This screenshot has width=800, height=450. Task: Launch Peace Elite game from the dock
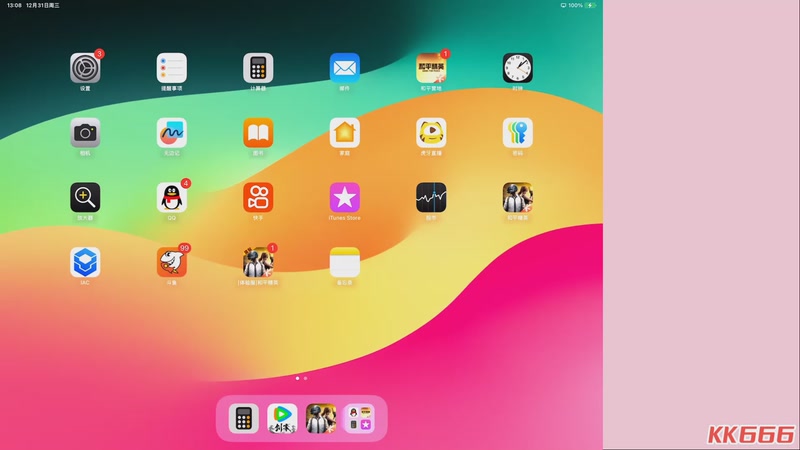[321, 418]
